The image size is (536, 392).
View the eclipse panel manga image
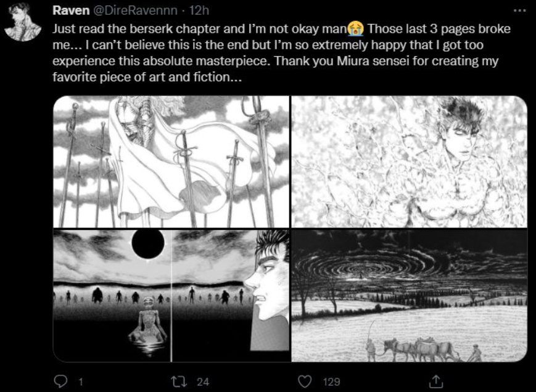171,295
